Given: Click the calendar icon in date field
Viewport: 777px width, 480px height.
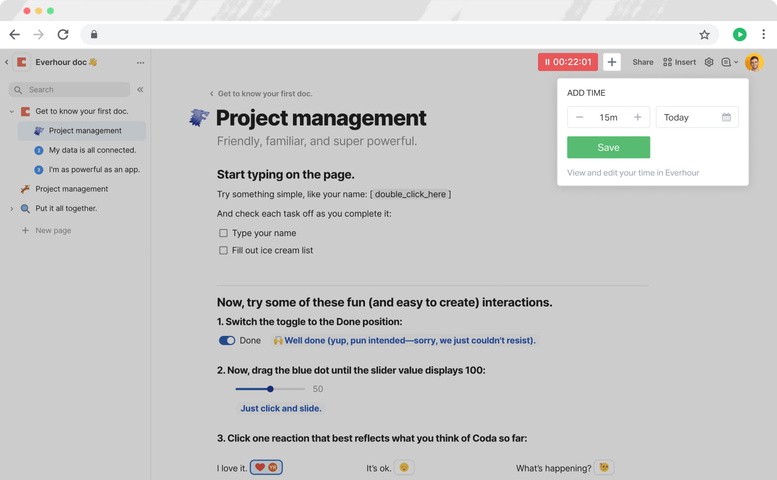Looking at the screenshot, I should click(x=726, y=117).
